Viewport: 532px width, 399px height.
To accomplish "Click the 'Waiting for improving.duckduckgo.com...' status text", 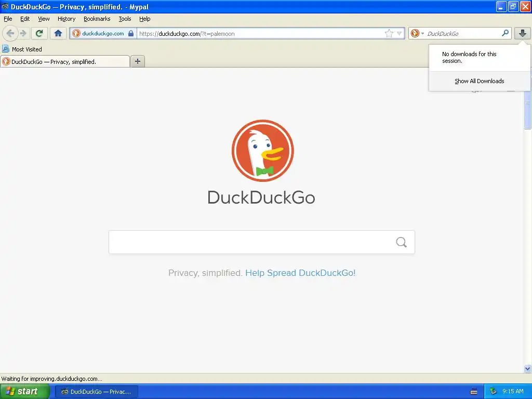I will [51, 379].
